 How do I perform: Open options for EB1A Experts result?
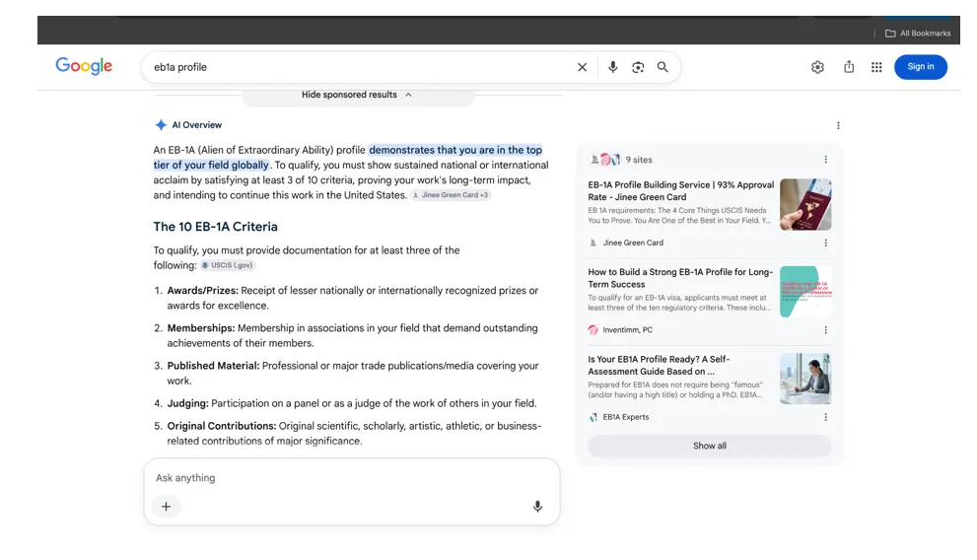[825, 417]
